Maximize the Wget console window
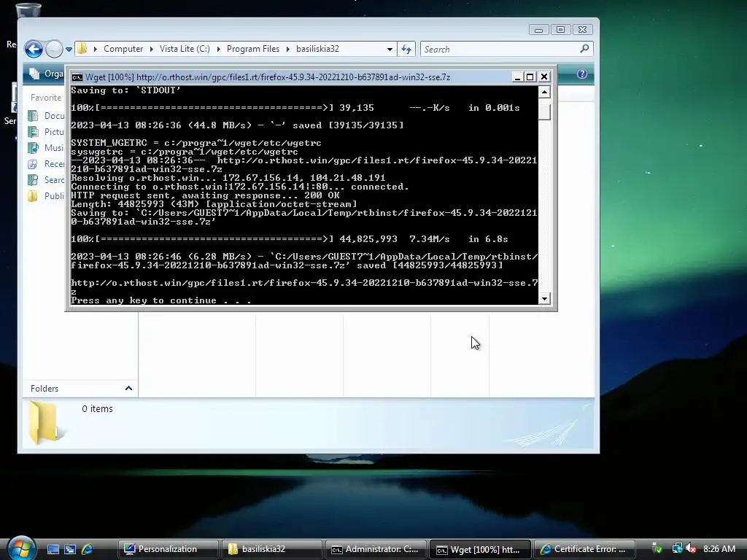Viewport: 747px width, 560px height. pos(530,77)
